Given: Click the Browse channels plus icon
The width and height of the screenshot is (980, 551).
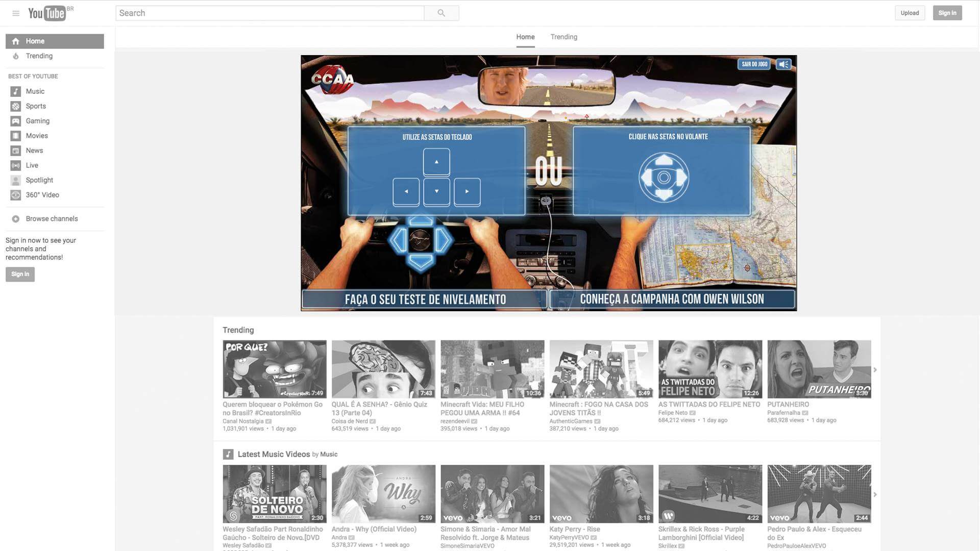Looking at the screenshot, I should (16, 219).
